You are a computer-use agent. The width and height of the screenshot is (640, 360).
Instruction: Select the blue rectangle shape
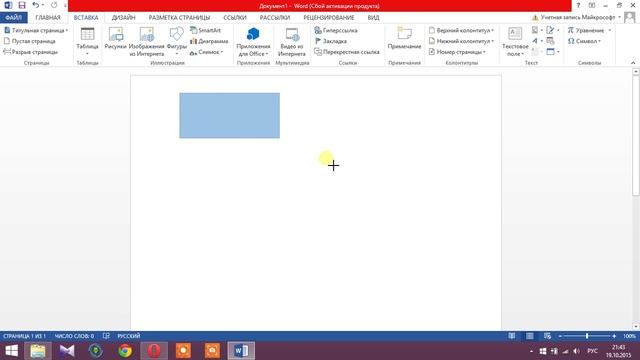pyautogui.click(x=229, y=116)
